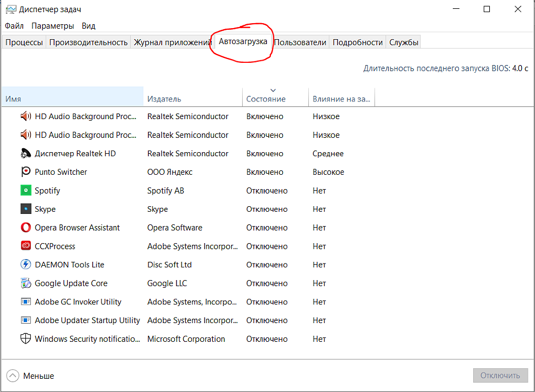The image size is (535, 392).
Task: Sort by the Издатель column header
Action: pos(193,96)
